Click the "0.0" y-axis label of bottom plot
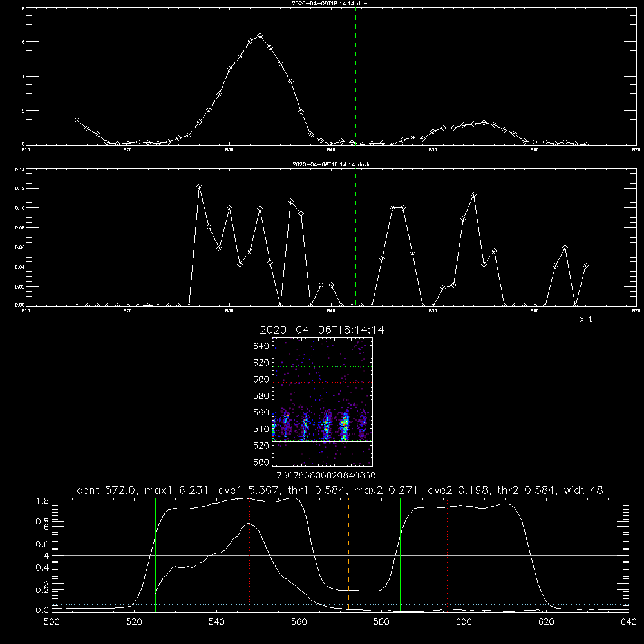Screen dimensions: 644x644 43,610
